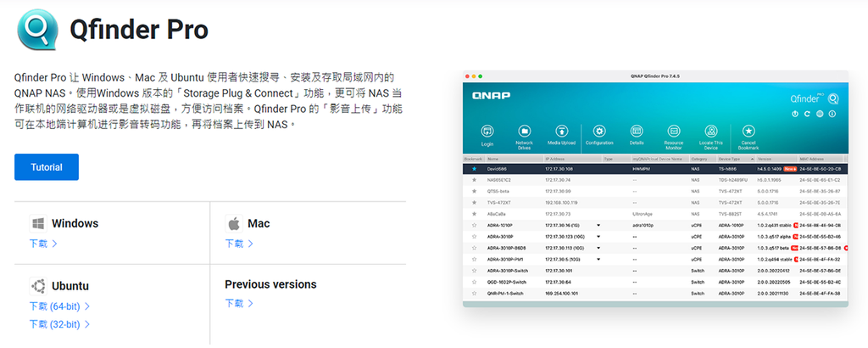Toggle bookmark star for David686
The image size is (868, 348).
(x=474, y=168)
